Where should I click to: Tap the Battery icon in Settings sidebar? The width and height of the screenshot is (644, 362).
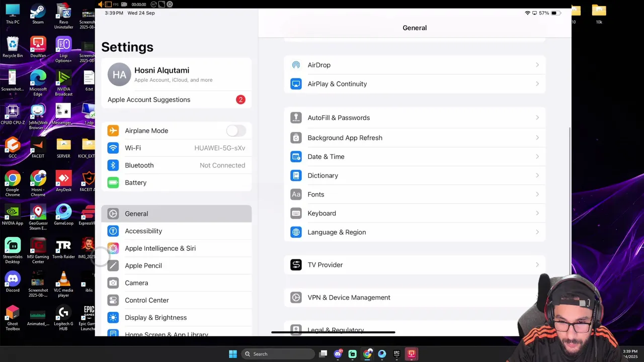113,183
